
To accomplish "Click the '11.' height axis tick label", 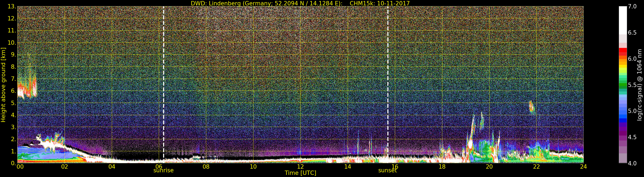I will [12, 31].
